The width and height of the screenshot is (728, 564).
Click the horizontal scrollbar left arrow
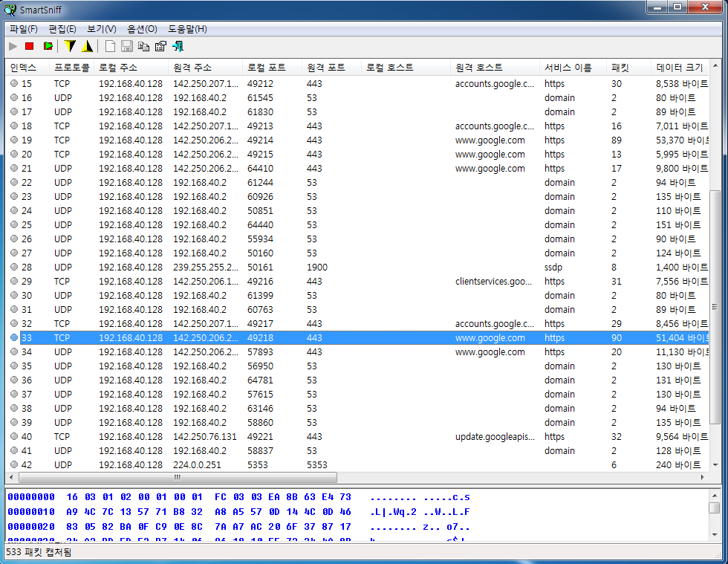10,478
